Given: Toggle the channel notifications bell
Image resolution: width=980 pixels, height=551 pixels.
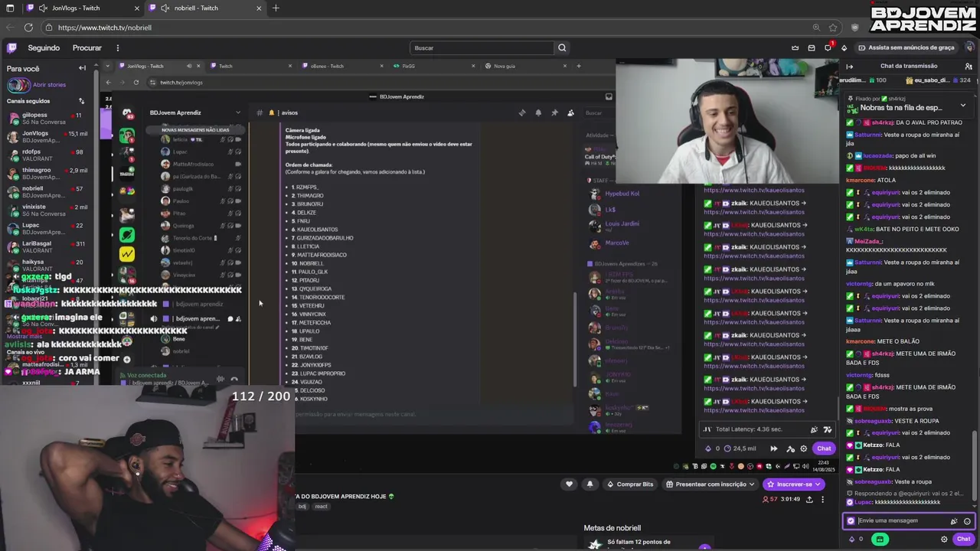Looking at the screenshot, I should click(590, 484).
